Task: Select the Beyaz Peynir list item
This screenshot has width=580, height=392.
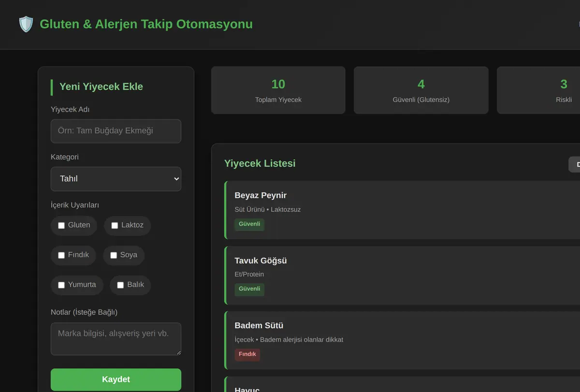Action: pos(402,210)
